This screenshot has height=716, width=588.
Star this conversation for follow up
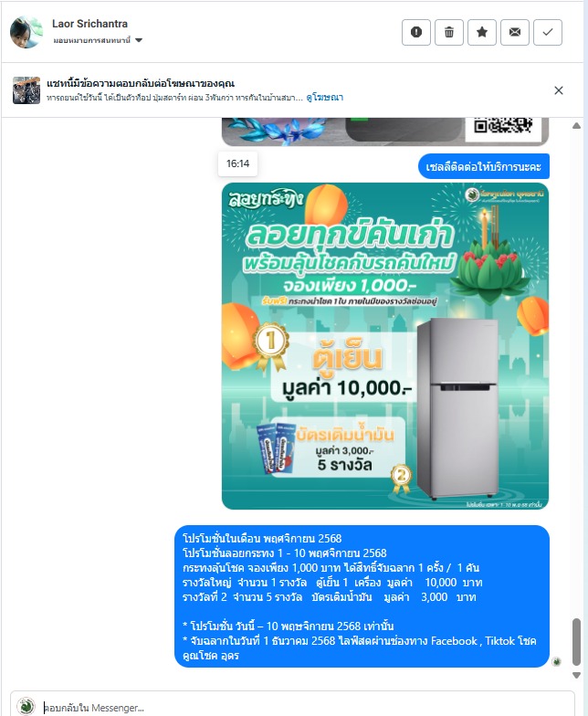482,33
